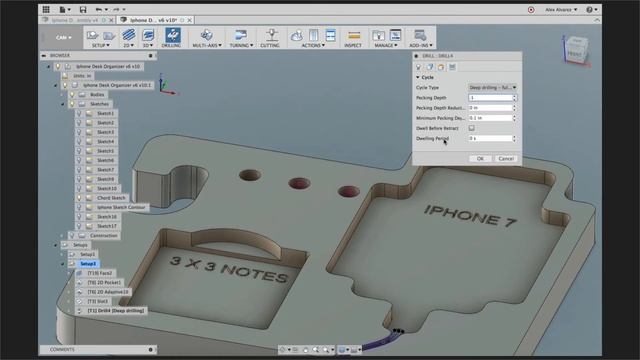Screen dimensions: 640x360
Task: Click the New Setup icon in toolbar
Action: (92, 36)
